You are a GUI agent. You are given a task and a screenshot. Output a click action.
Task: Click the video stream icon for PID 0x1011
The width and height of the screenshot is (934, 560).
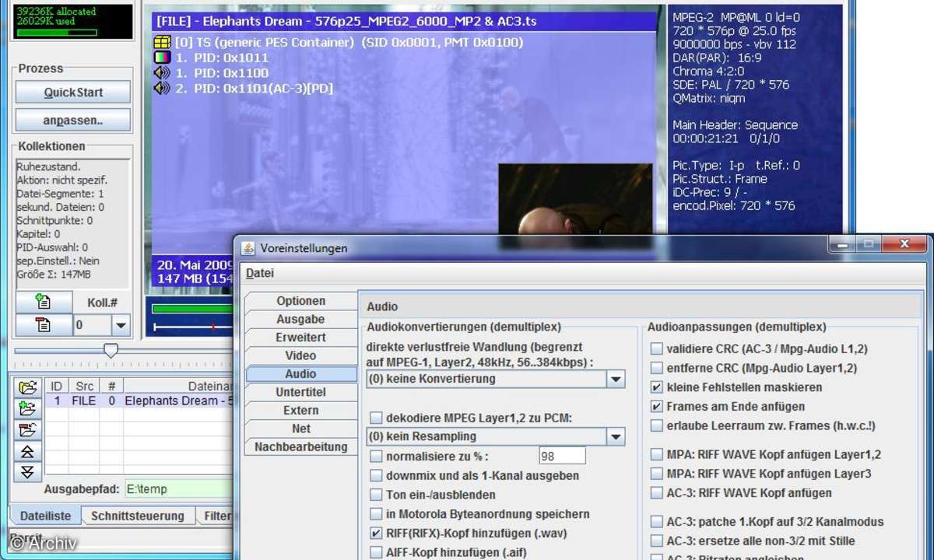pyautogui.click(x=162, y=58)
